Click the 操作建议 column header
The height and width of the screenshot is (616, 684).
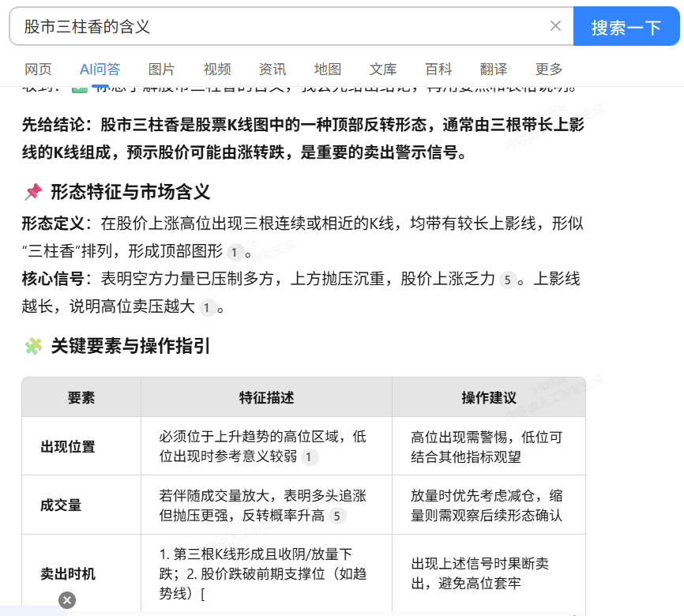click(489, 397)
